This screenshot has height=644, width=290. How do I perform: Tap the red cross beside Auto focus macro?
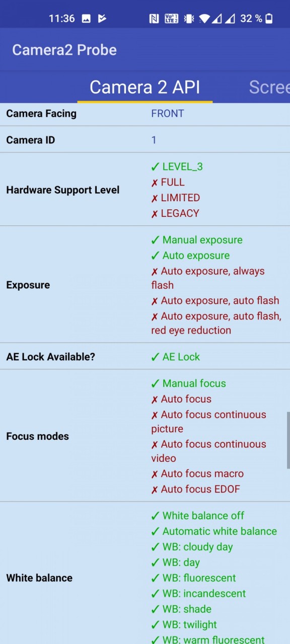(155, 474)
